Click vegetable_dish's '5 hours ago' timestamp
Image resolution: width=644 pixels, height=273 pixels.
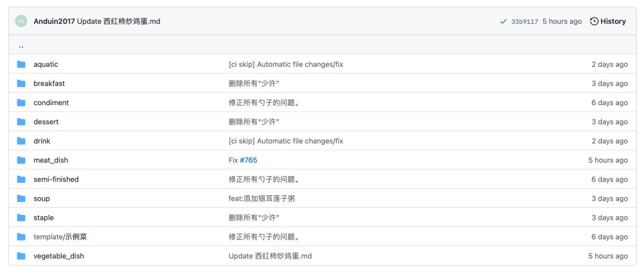(608, 256)
